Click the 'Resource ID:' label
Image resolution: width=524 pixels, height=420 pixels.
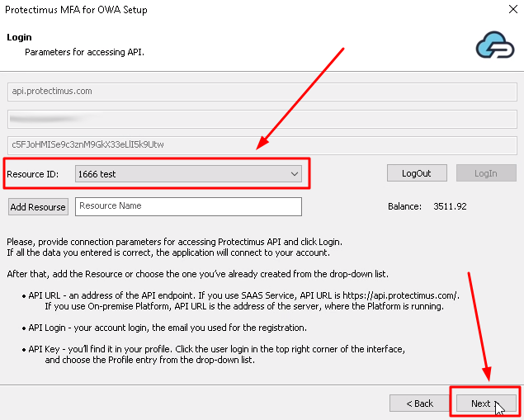click(x=32, y=174)
